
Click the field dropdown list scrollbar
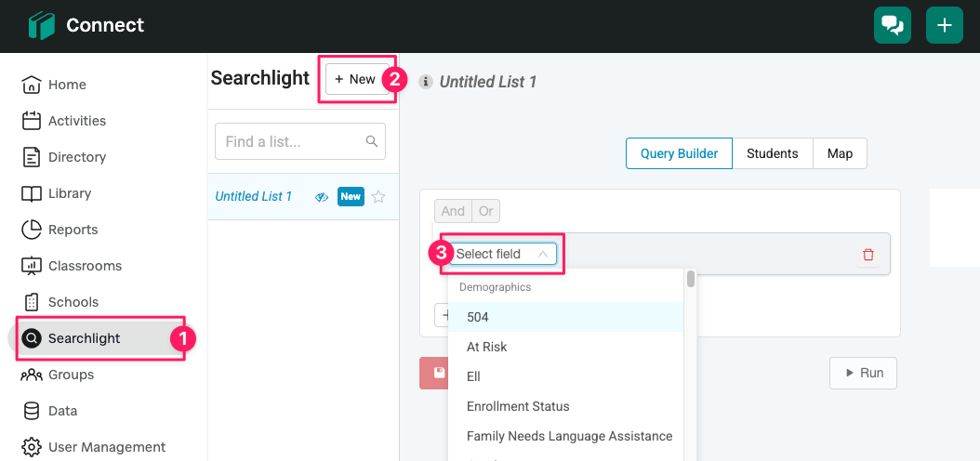click(x=691, y=279)
